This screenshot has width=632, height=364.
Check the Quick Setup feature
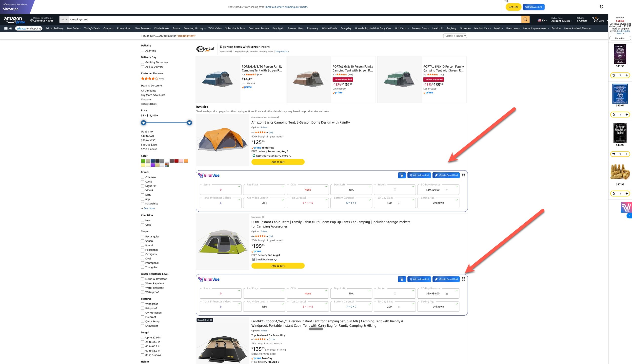pyautogui.click(x=142, y=321)
